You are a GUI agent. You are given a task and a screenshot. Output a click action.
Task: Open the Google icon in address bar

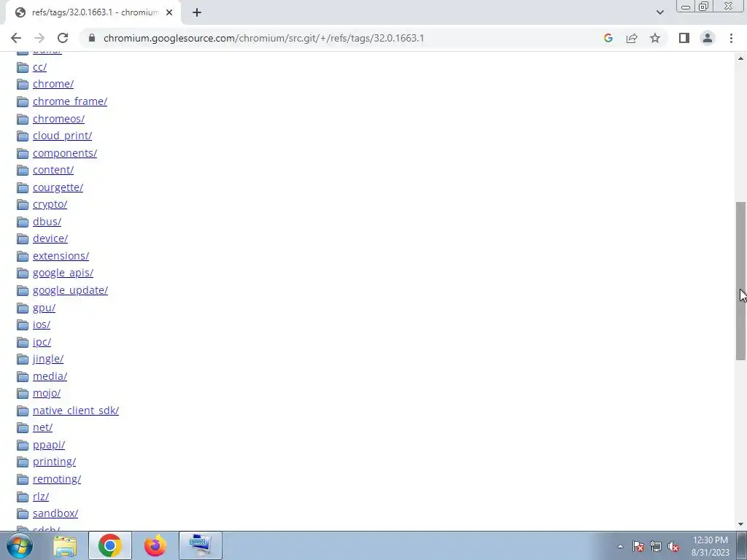[608, 38]
